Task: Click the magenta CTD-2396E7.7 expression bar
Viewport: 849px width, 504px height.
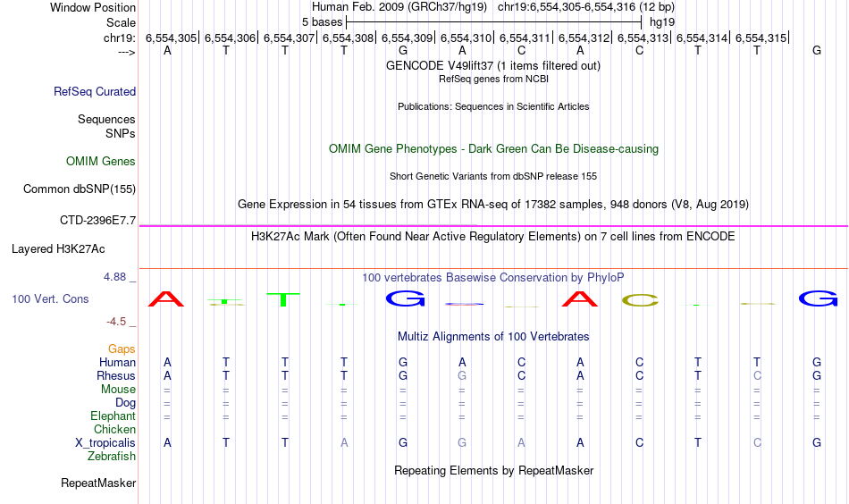Action: (x=493, y=226)
